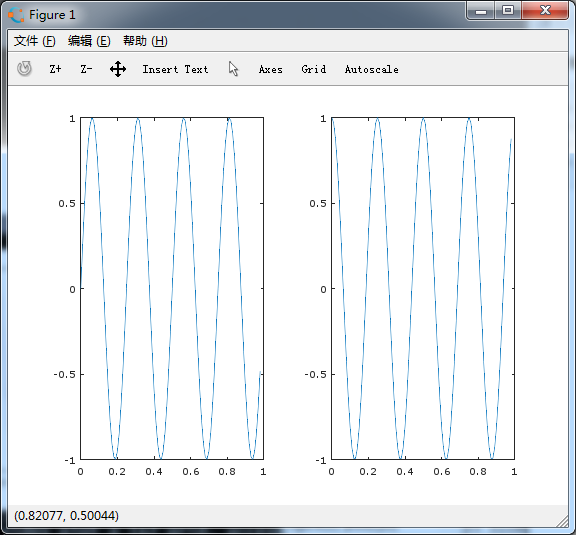Click the window resize grip corner
576x535 pixels.
pyautogui.click(x=562, y=521)
